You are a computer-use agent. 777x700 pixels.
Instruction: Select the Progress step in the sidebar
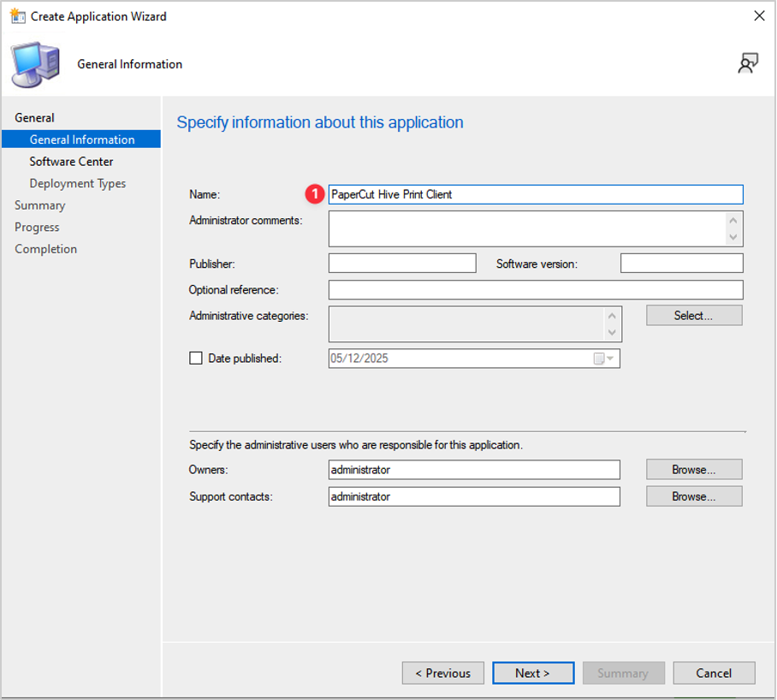click(x=37, y=227)
